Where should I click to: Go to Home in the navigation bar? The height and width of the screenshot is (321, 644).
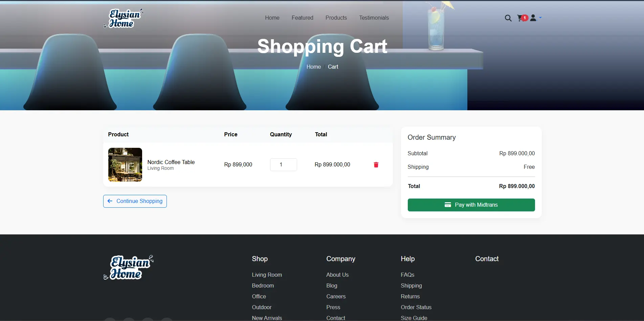(272, 18)
